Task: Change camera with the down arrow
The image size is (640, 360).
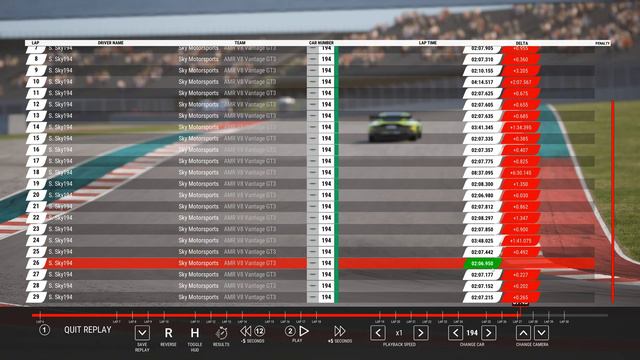Action: (x=541, y=333)
